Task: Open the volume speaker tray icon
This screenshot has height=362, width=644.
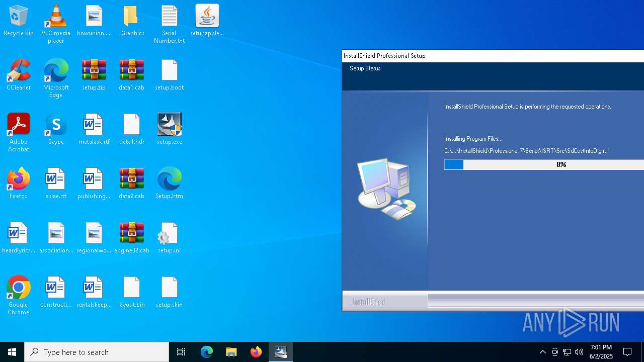Action: tap(579, 352)
